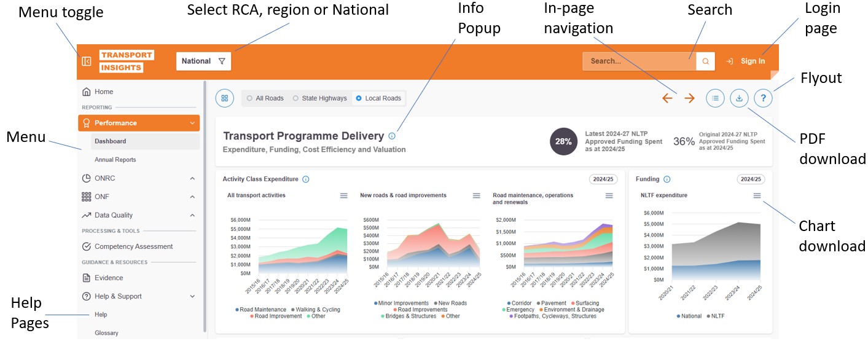
Task: Toggle the Bridges & Structures legend item
Action: (409, 316)
